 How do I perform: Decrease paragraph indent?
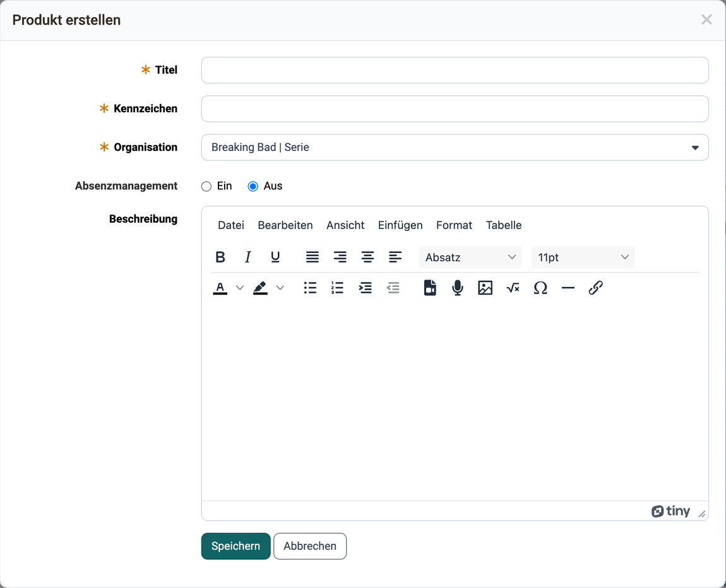click(x=393, y=288)
